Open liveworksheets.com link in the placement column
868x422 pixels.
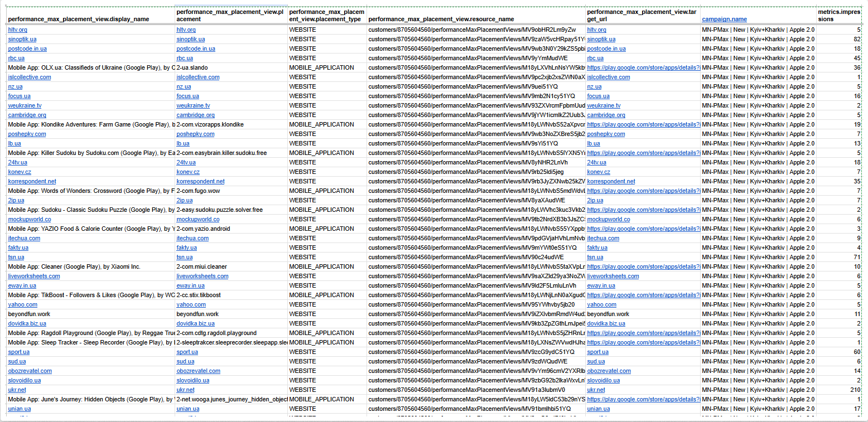[202, 276]
